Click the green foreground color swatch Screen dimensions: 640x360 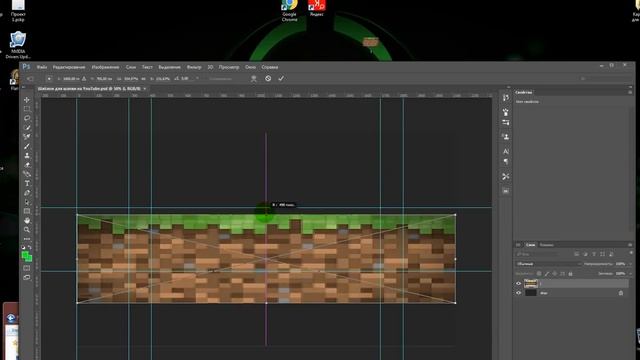pyautogui.click(x=24, y=255)
